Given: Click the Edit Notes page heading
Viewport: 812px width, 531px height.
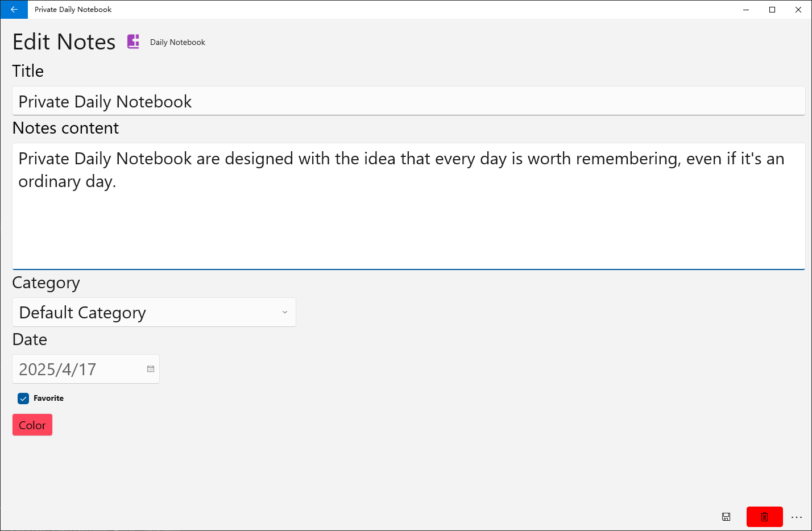Looking at the screenshot, I should click(64, 42).
